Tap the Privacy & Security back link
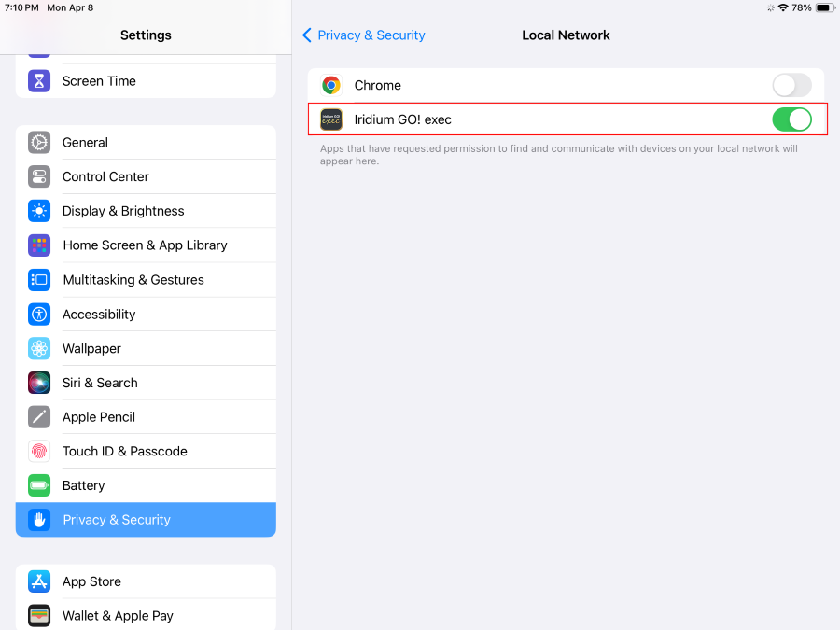This screenshot has height=630, width=840. (x=371, y=35)
